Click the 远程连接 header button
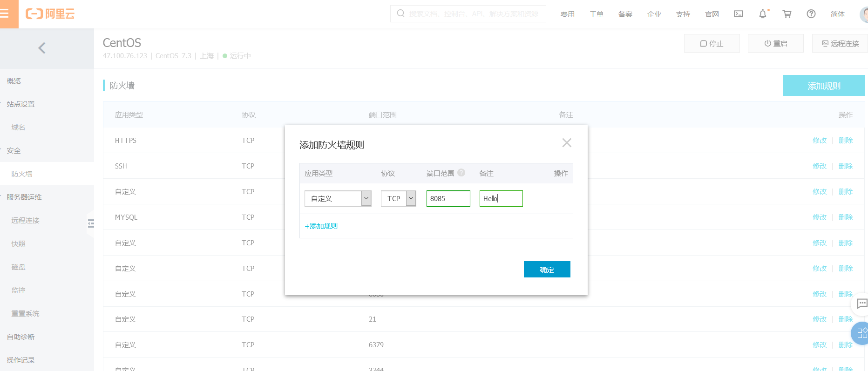 (x=840, y=43)
